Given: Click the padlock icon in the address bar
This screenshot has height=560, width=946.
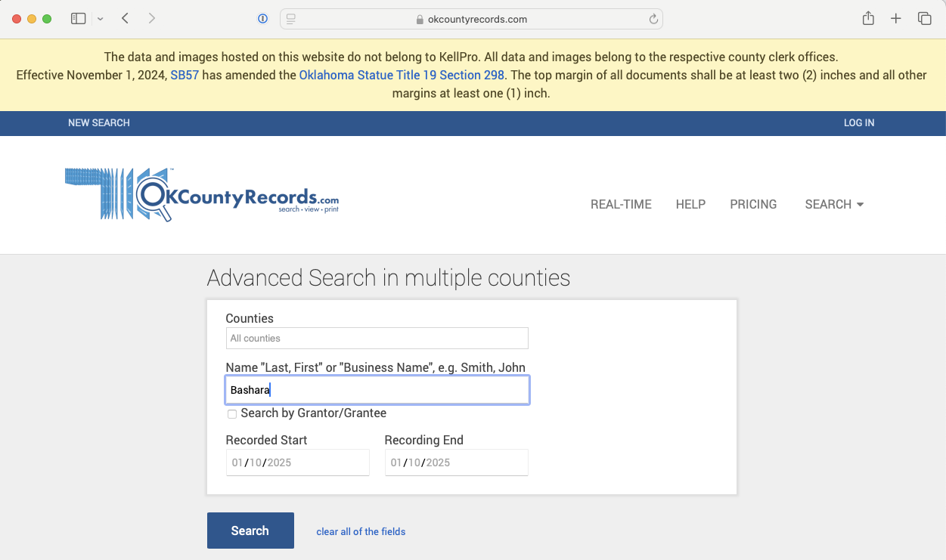Looking at the screenshot, I should tap(418, 18).
